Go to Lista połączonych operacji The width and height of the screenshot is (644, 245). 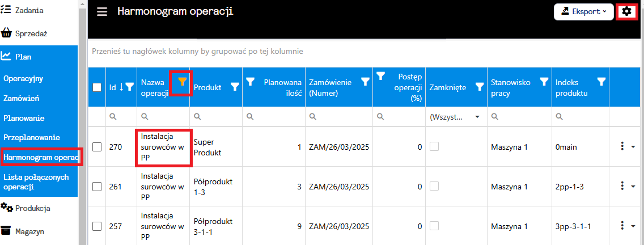coord(36,181)
